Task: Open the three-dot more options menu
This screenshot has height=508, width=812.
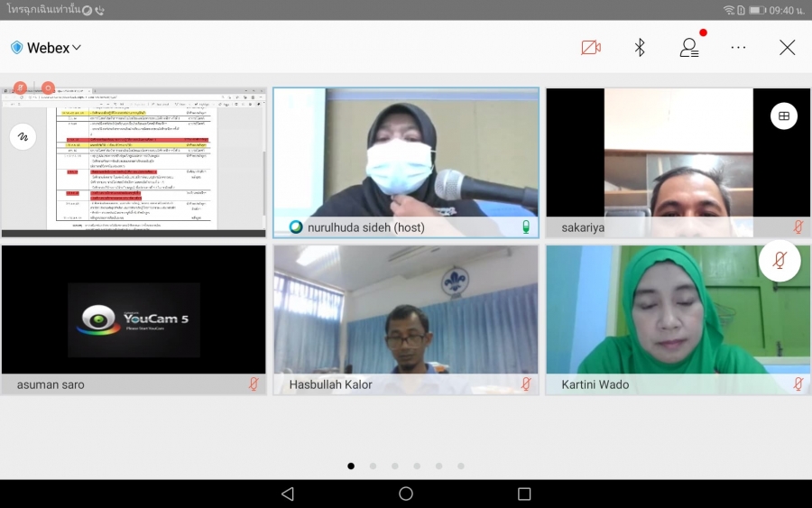Action: 738,48
